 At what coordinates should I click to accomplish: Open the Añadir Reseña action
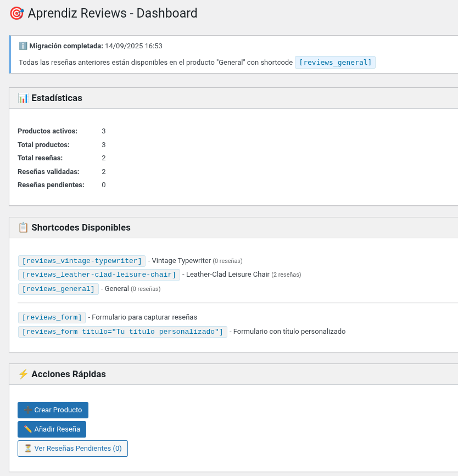[x=52, y=429]
